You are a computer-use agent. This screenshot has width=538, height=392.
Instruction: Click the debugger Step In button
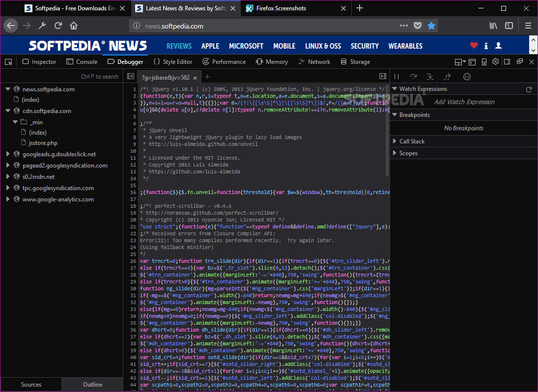430,77
